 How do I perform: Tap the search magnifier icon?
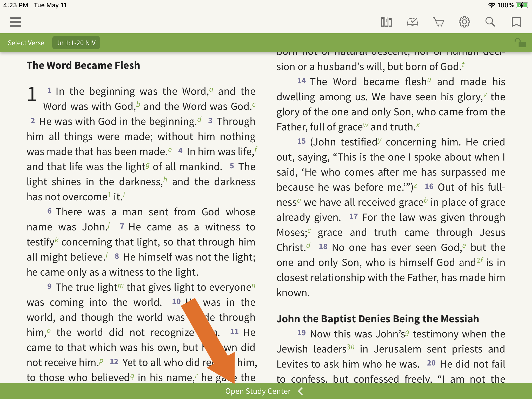pos(490,22)
